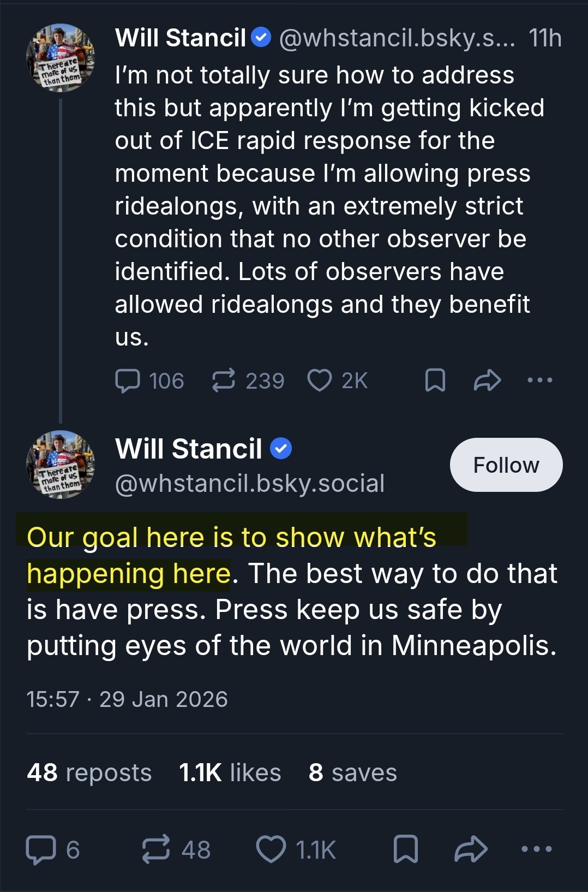The width and height of the screenshot is (588, 892).
Task: Open three-dot options menu on main post
Action: [537, 849]
